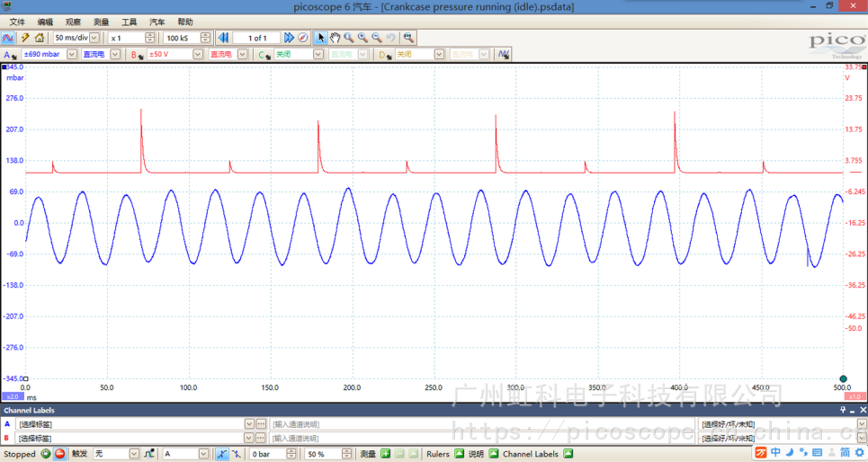Select the marquee zoom magnifier tool

pos(349,38)
